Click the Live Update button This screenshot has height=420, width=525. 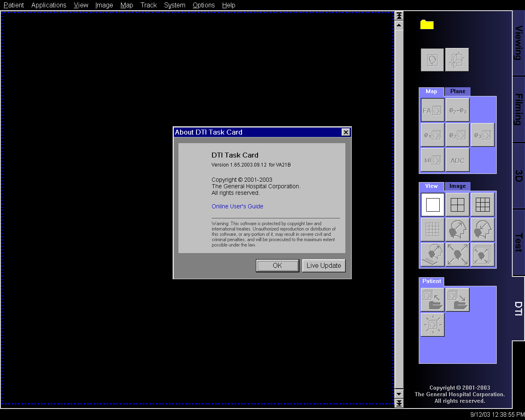(x=324, y=265)
